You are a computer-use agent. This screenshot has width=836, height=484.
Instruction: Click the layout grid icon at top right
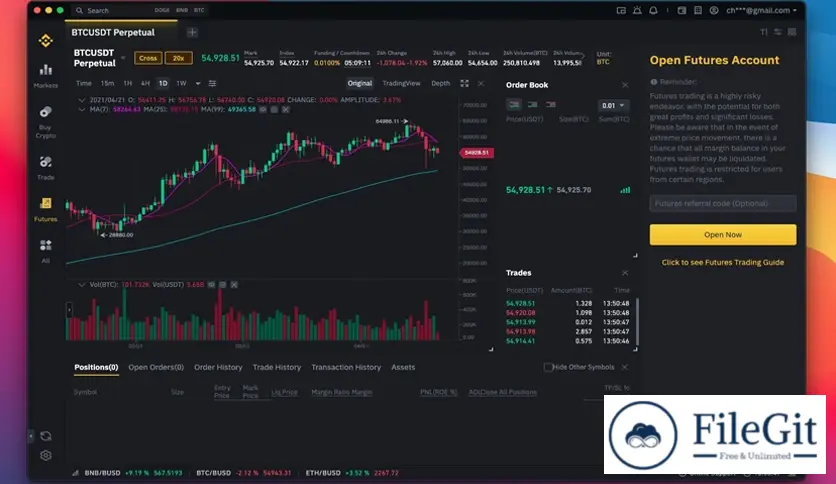(x=792, y=32)
